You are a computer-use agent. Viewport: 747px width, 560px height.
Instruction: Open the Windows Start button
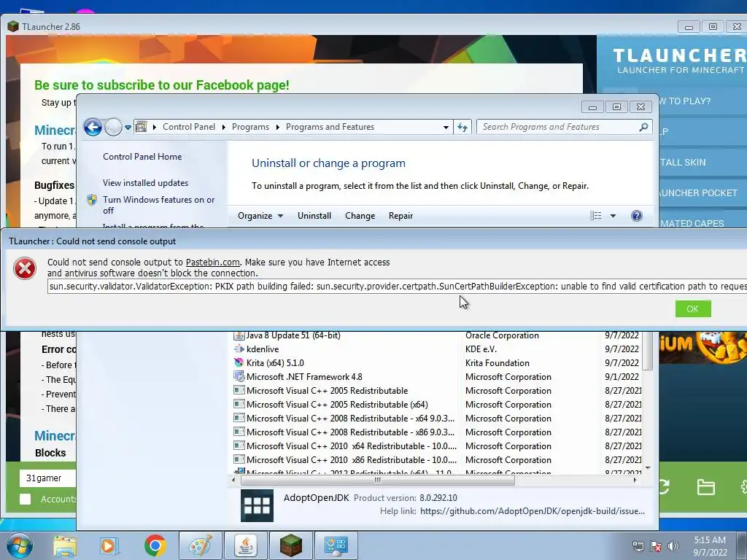click(19, 545)
